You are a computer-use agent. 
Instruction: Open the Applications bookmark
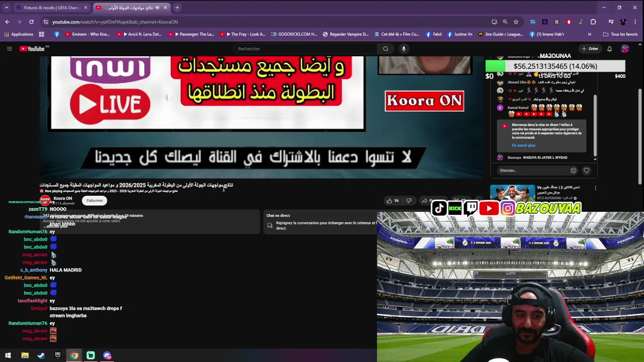pos(19,34)
